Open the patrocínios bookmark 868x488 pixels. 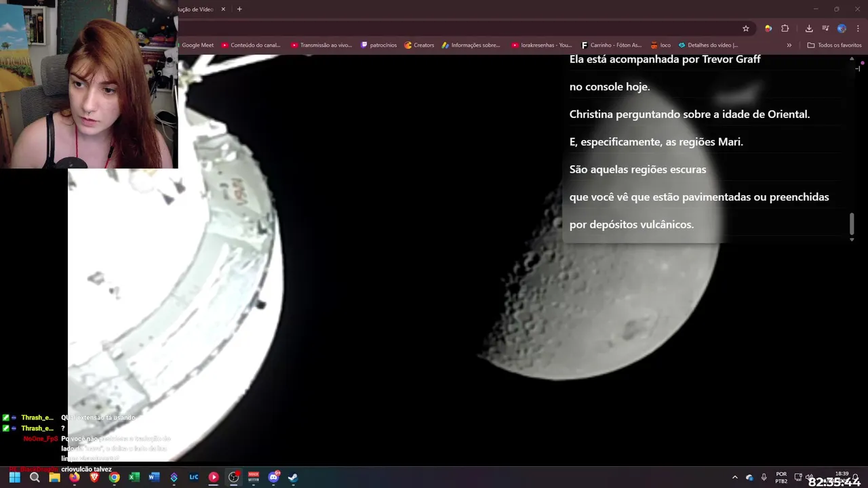[x=379, y=45]
